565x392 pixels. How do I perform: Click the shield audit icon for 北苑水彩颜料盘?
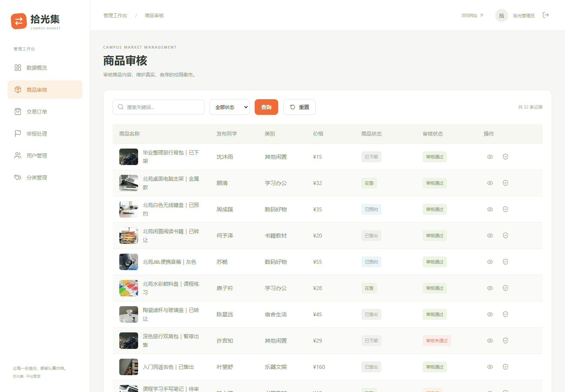(x=505, y=288)
